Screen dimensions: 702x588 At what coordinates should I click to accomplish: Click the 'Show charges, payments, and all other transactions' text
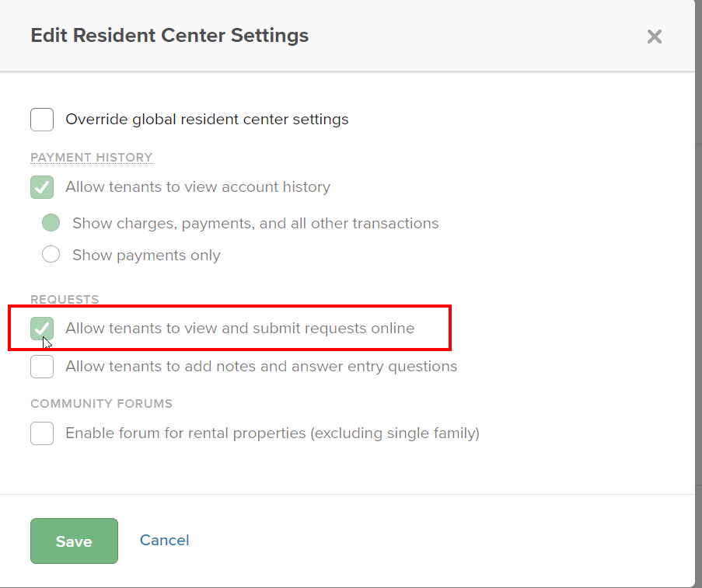pos(255,224)
